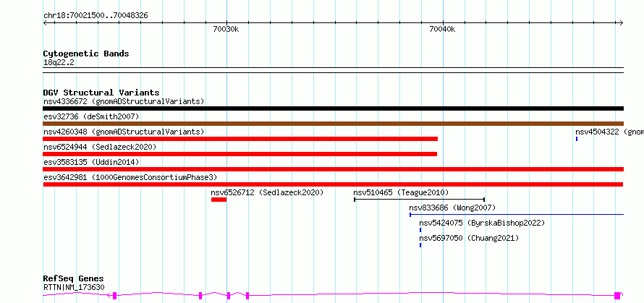644x303 pixels.
Task: Click the ruler's right arrowhead
Action: [x=622, y=22]
